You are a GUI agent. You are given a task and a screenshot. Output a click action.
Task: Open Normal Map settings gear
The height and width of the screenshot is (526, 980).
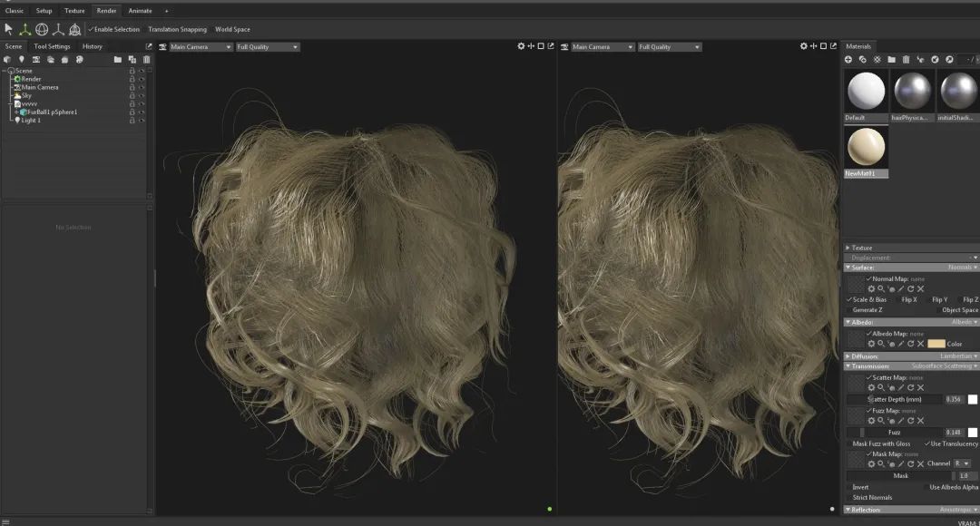(x=871, y=289)
